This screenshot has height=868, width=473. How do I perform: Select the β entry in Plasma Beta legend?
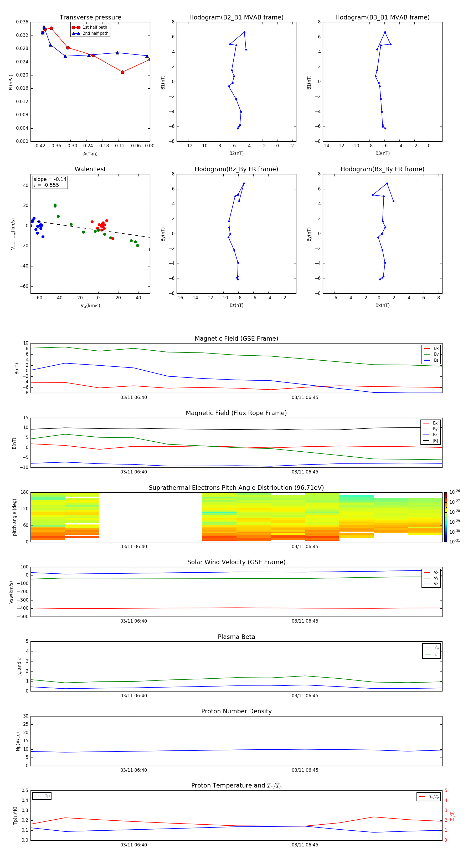[431, 654]
